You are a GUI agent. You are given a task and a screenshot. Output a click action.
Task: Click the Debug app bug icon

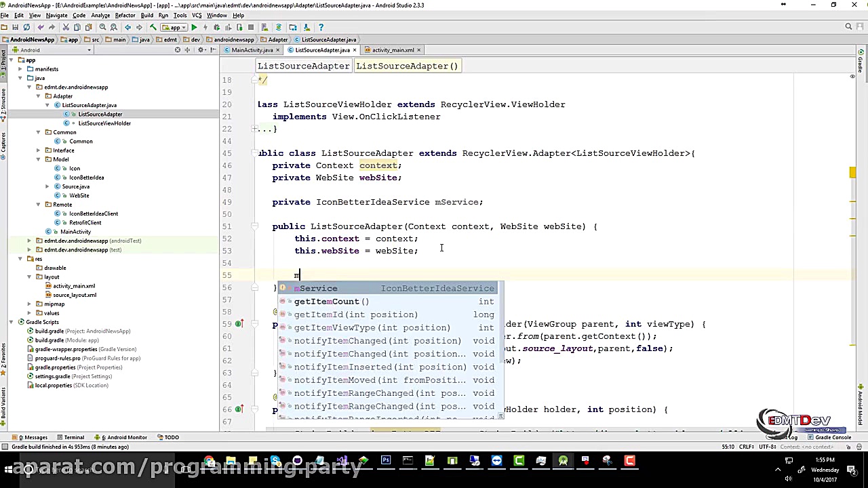point(216,27)
